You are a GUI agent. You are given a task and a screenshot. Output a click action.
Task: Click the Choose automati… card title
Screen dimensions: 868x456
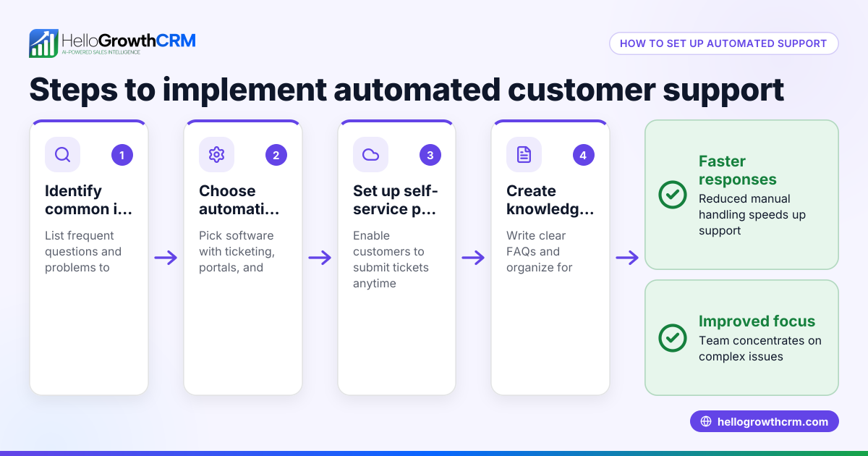click(x=239, y=200)
